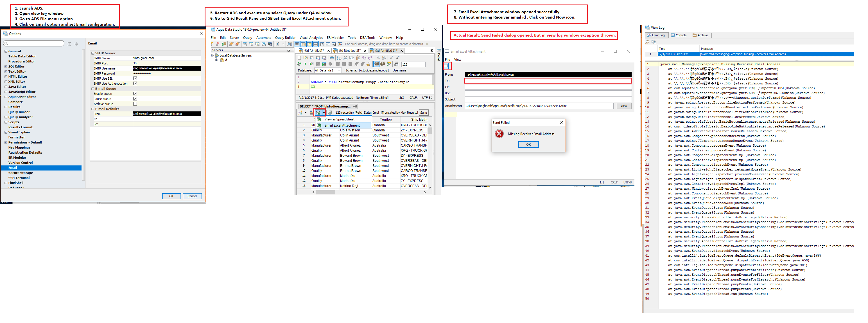Click Execute play icon in query toolbar
This screenshot has width=868, height=323.
(x=305, y=64)
